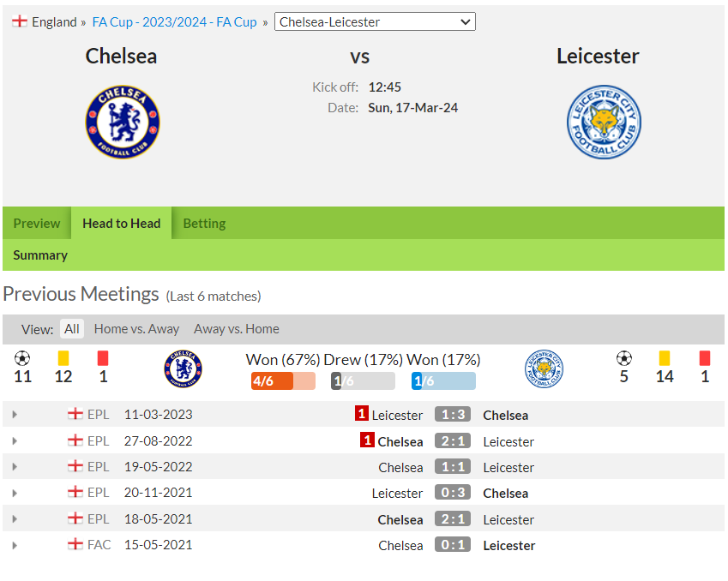Image resolution: width=728 pixels, height=581 pixels.
Task: Click Chelsea's goals football icon
Action: coord(22,358)
